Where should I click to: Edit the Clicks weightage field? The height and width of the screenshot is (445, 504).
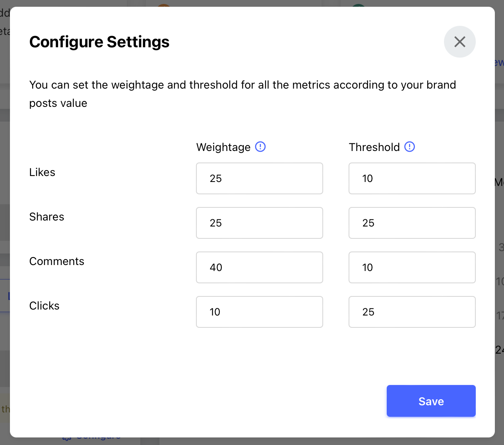[x=260, y=312]
